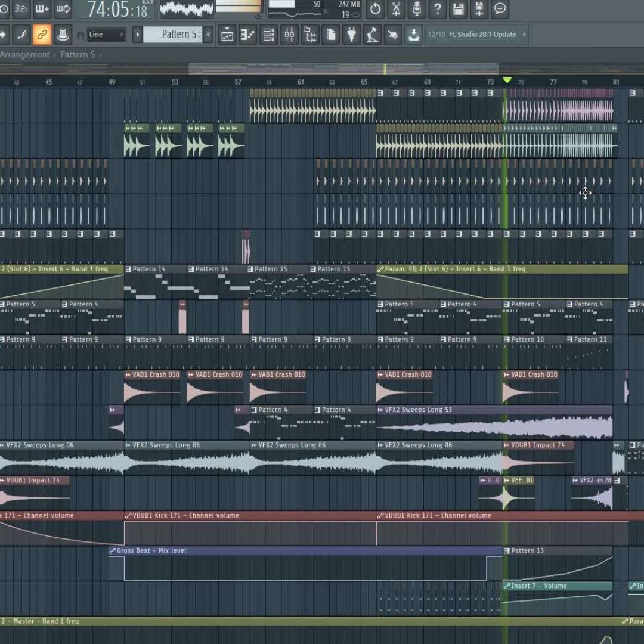Click the green playhead marker on the ruler
The image size is (644, 644).
[507, 80]
